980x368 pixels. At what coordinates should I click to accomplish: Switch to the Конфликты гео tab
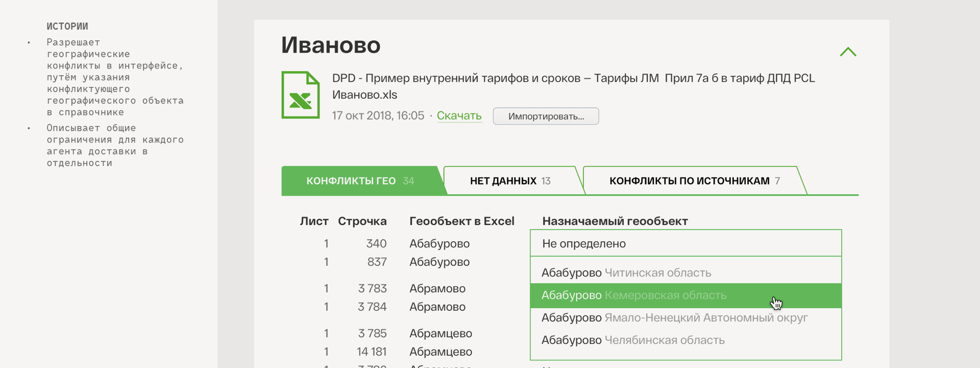[359, 181]
